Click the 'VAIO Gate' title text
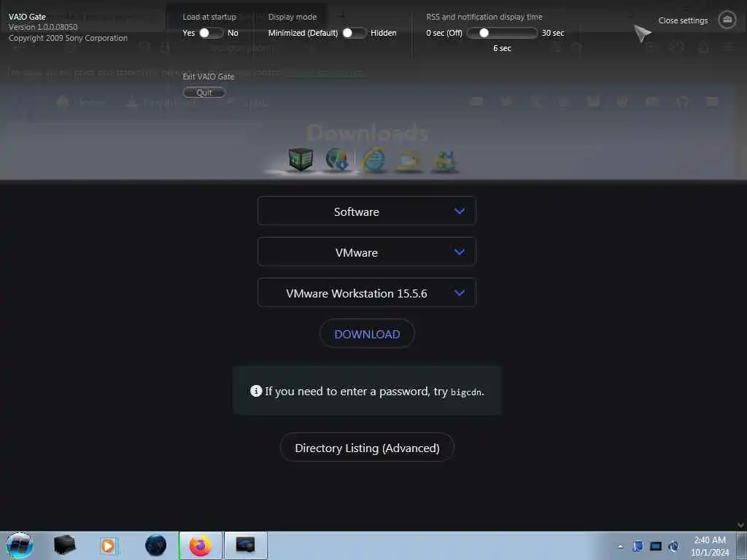Viewport: 747px width, 560px height. coord(27,17)
